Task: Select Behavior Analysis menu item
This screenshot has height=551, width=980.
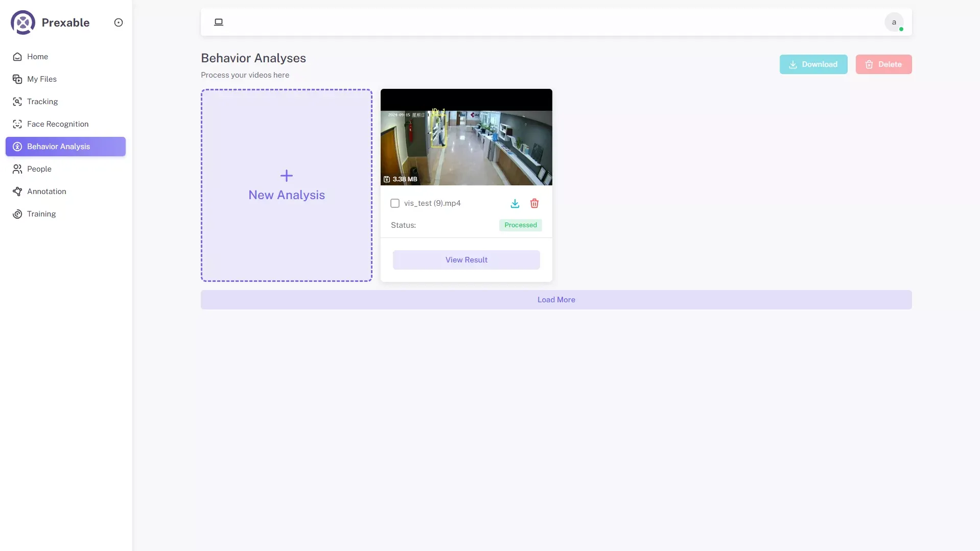Action: coord(65,147)
